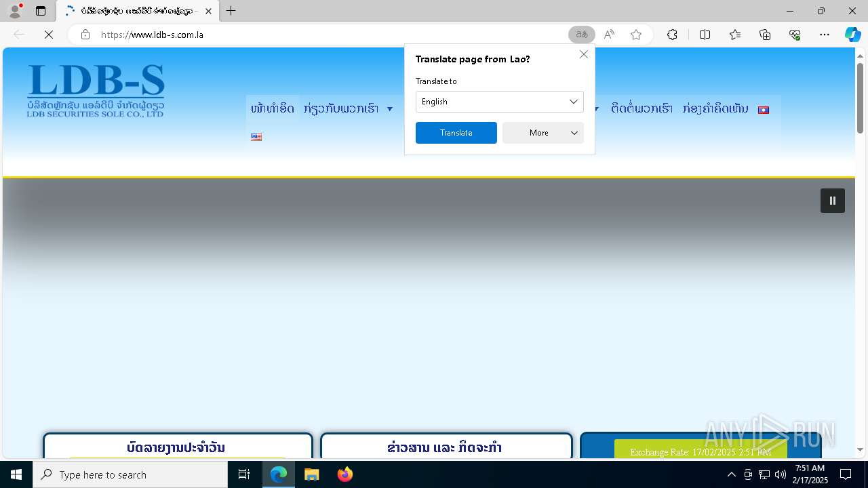Image resolution: width=868 pixels, height=488 pixels.
Task: Expand the about us submenu arrow
Action: (x=390, y=109)
